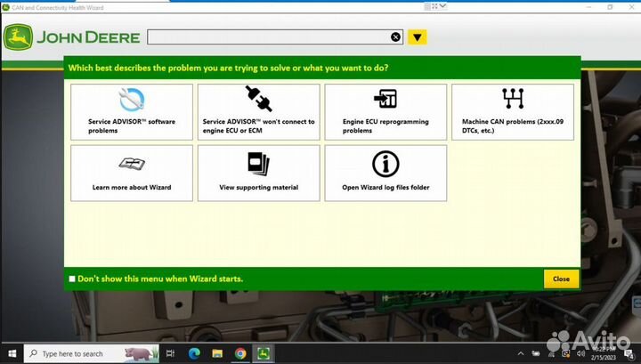Screen dimensions: 641x364
Task: Open Task View from the taskbar
Action: click(x=170, y=353)
